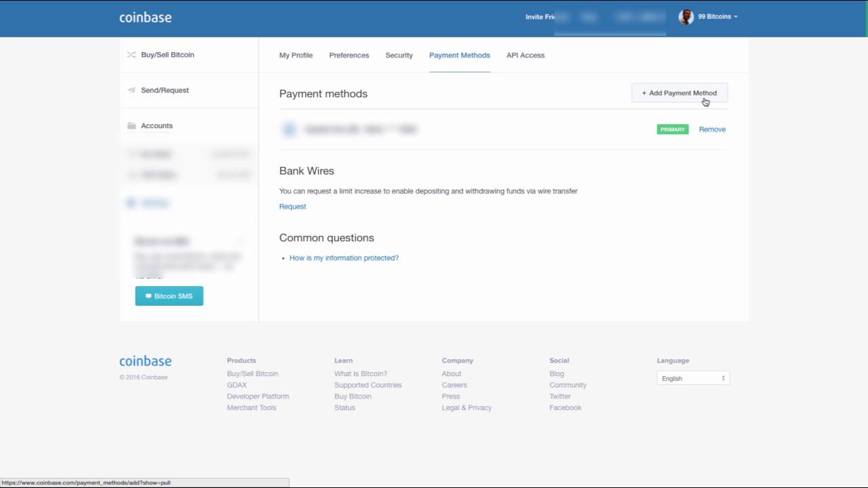Open Buy Bitcoin footer link
Viewport: 868px width, 488px height.
353,396
